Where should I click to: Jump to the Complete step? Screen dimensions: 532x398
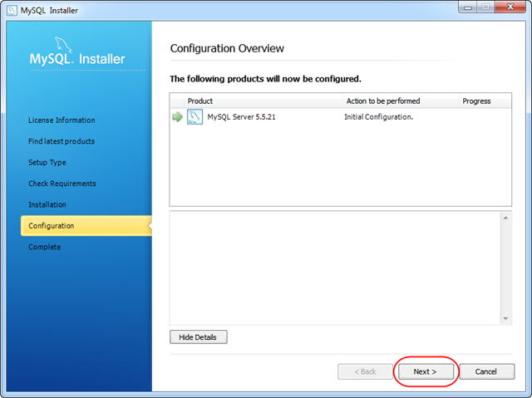(x=44, y=247)
